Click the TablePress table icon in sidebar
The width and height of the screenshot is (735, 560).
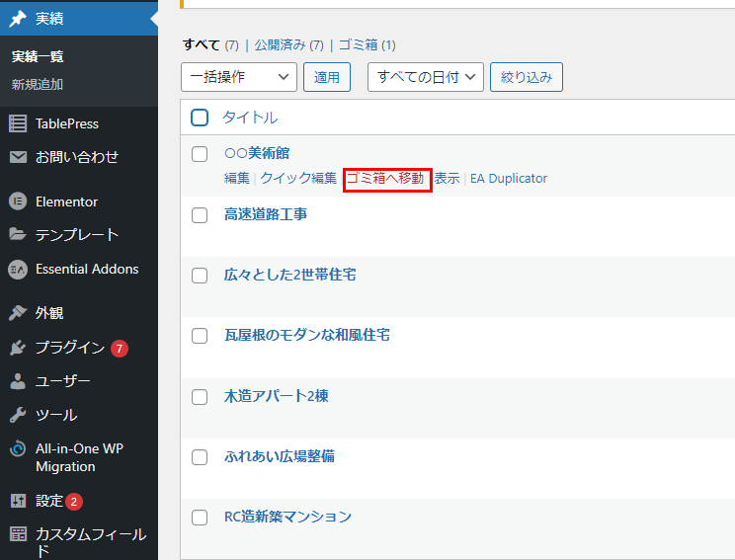[x=17, y=123]
